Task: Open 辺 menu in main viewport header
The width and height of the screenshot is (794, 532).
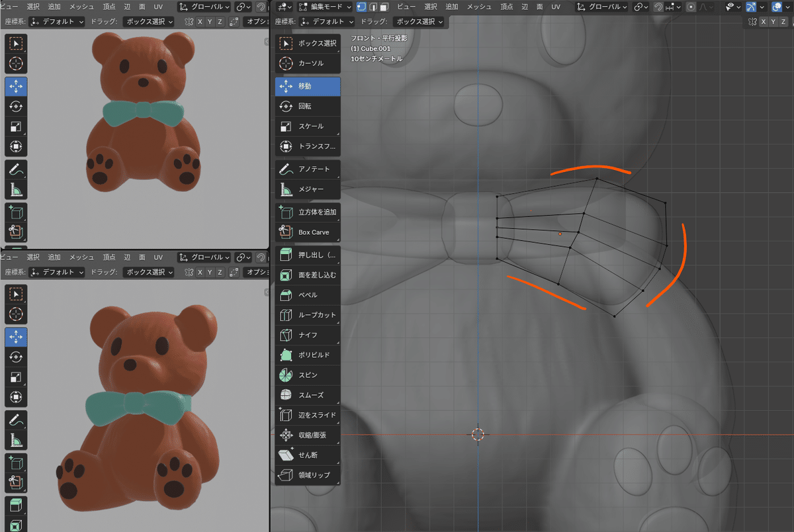Action: [523, 7]
